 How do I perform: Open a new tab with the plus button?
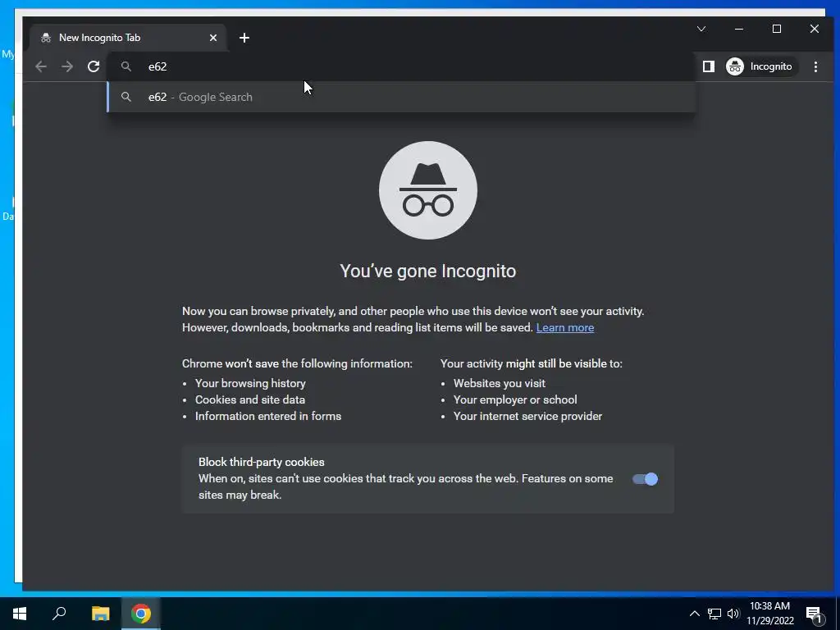pyautogui.click(x=244, y=38)
